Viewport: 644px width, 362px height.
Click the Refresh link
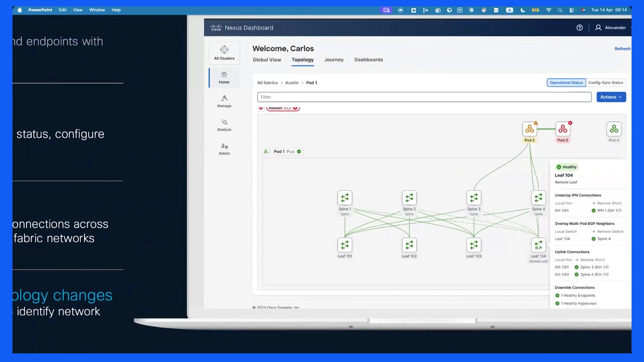[623, 49]
